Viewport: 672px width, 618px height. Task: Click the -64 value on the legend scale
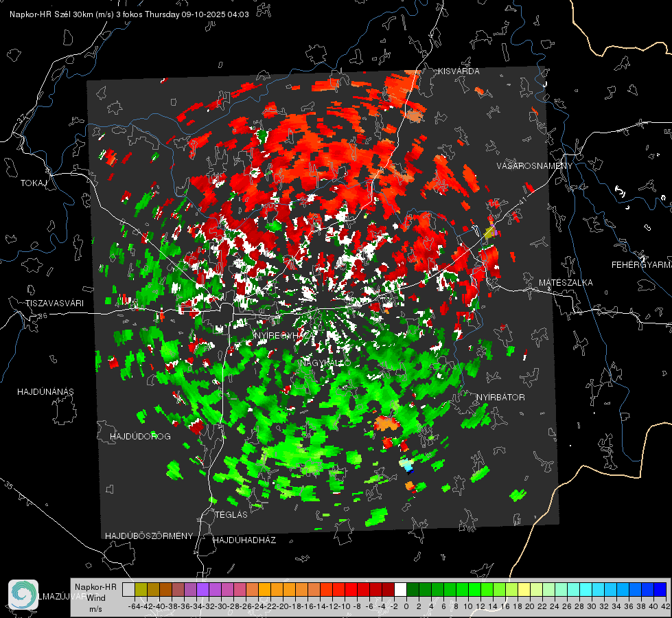pyautogui.click(x=134, y=606)
